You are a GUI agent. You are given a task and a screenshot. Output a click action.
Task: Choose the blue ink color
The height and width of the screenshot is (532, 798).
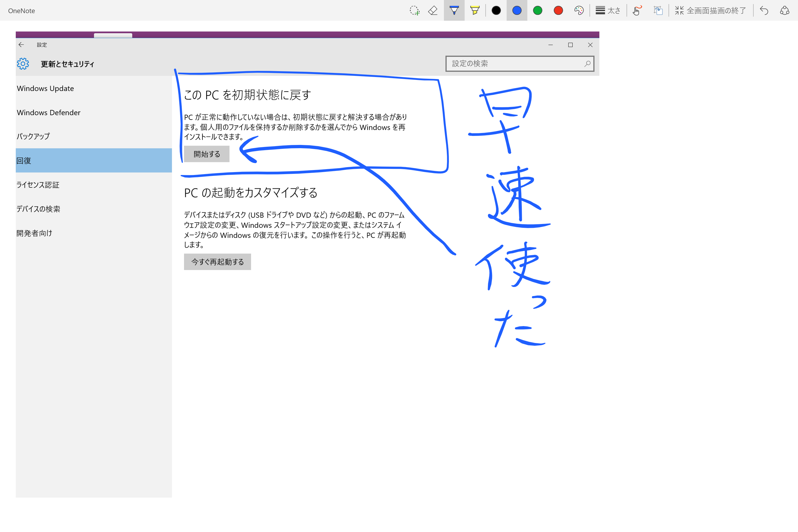517,10
